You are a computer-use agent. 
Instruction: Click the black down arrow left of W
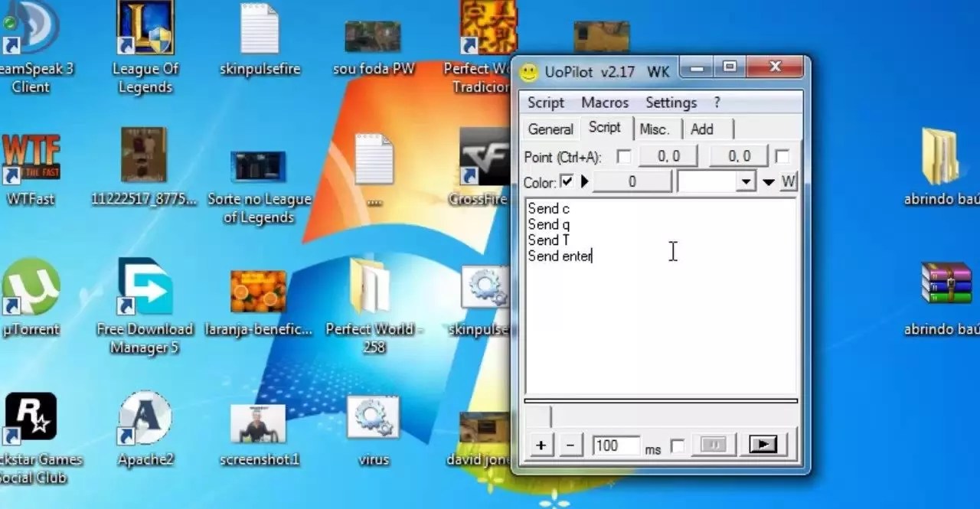click(x=769, y=182)
